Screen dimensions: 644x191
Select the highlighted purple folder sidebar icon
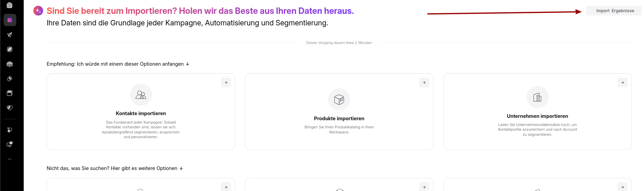point(10,20)
